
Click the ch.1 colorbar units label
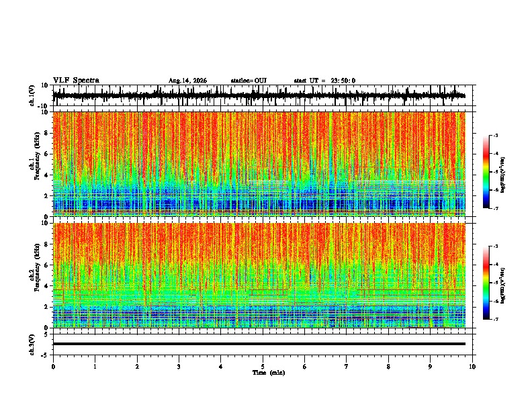click(x=502, y=175)
